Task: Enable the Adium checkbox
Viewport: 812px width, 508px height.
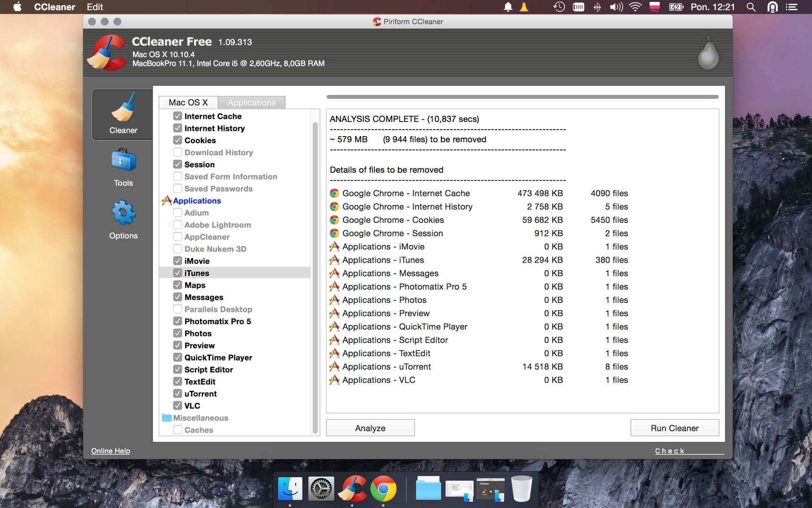Action: [178, 213]
